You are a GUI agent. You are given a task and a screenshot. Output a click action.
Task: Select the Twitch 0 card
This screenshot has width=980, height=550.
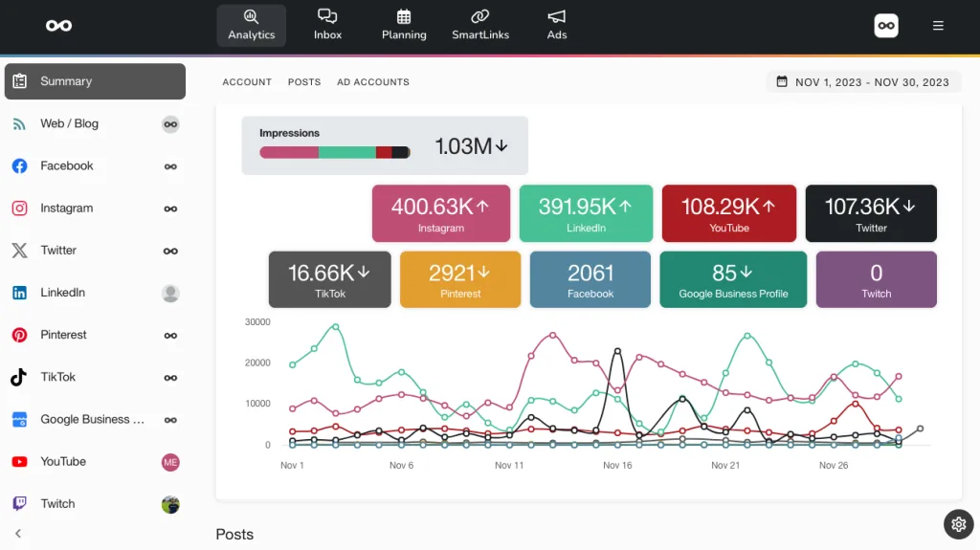[x=877, y=279]
